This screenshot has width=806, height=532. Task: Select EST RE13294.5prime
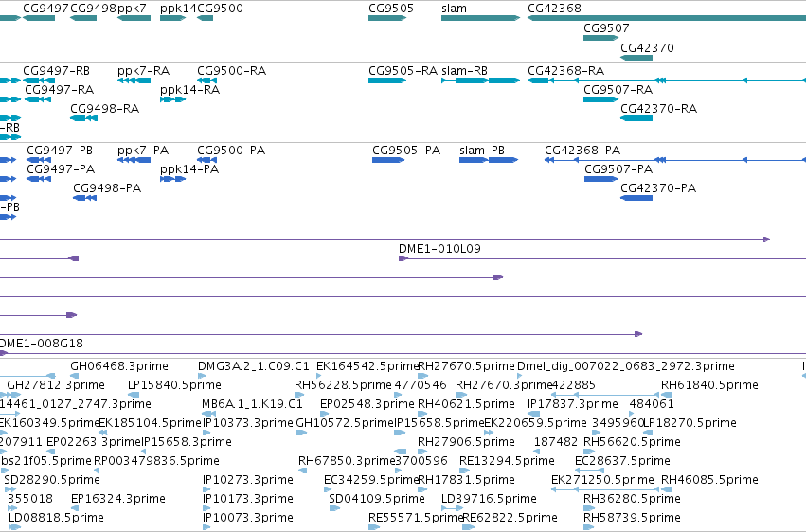(x=508, y=461)
